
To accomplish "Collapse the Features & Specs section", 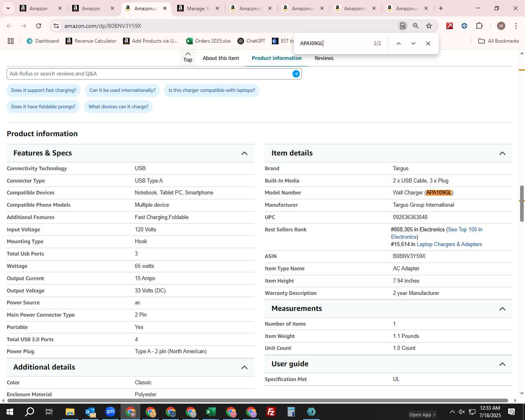I will pos(244,153).
